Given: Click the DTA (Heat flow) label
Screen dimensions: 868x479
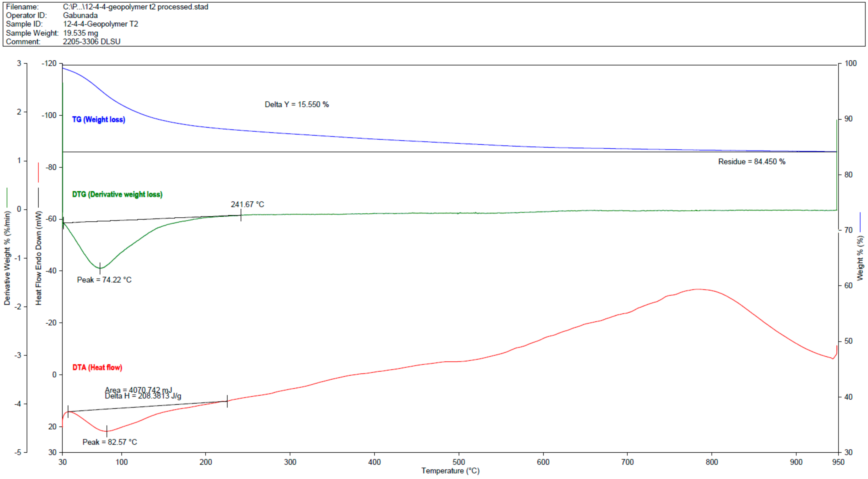Looking at the screenshot, I should (97, 367).
